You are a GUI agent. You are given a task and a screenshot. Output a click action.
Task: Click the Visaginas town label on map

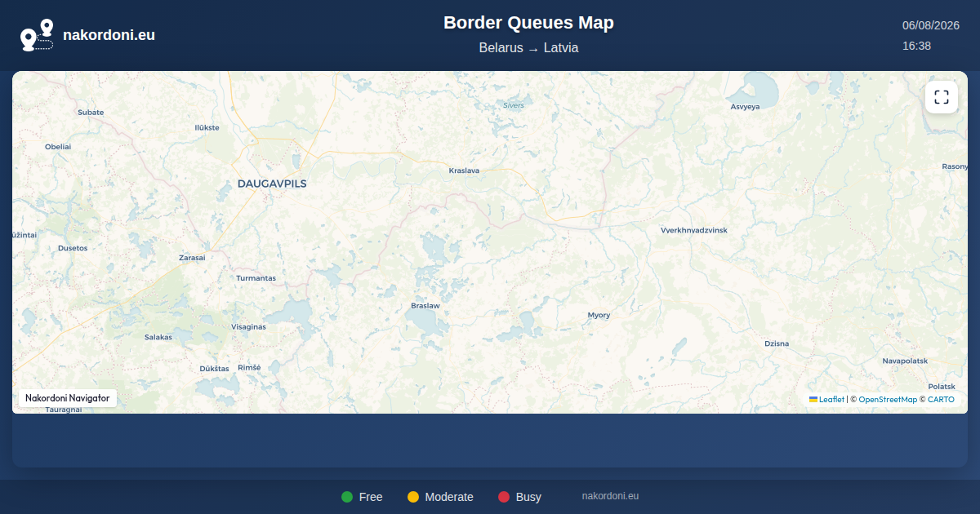coord(248,326)
